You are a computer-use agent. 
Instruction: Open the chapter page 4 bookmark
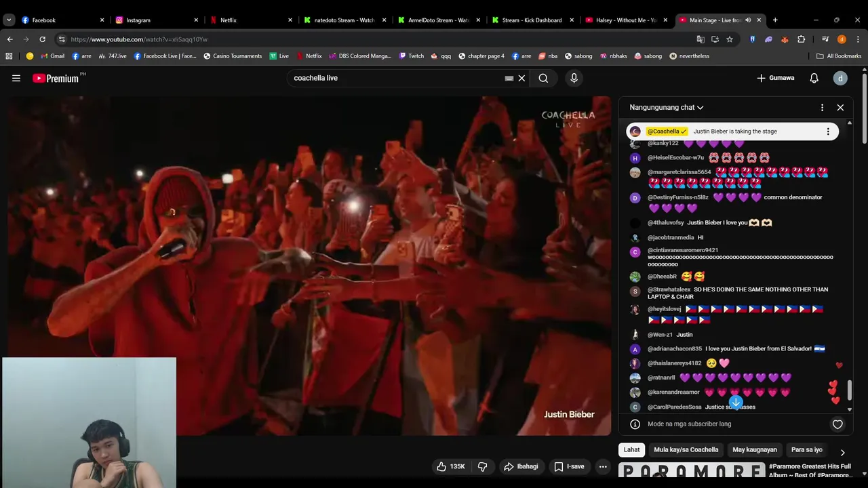(481, 56)
